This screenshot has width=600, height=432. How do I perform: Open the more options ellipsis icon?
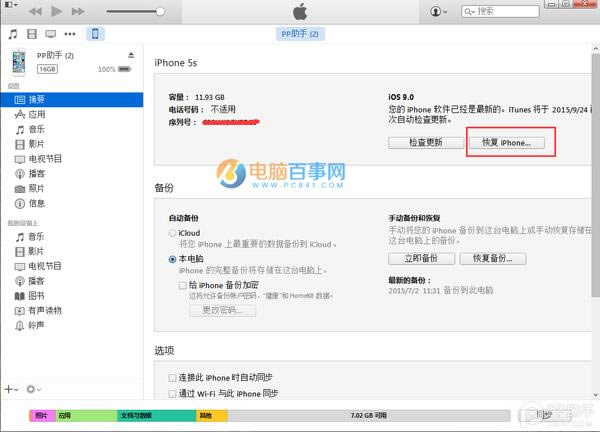point(70,34)
